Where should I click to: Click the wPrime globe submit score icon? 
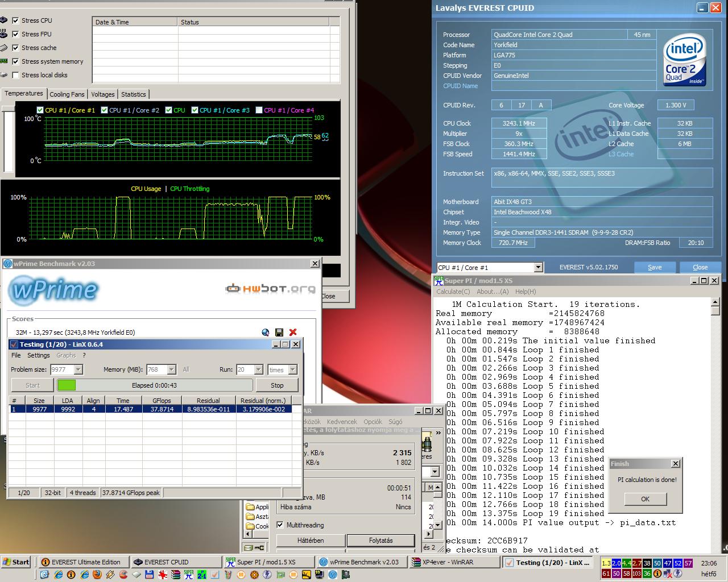pyautogui.click(x=265, y=332)
